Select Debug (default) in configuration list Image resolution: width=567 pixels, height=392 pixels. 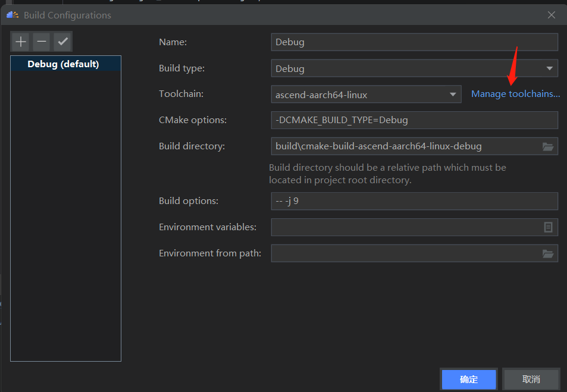point(63,64)
